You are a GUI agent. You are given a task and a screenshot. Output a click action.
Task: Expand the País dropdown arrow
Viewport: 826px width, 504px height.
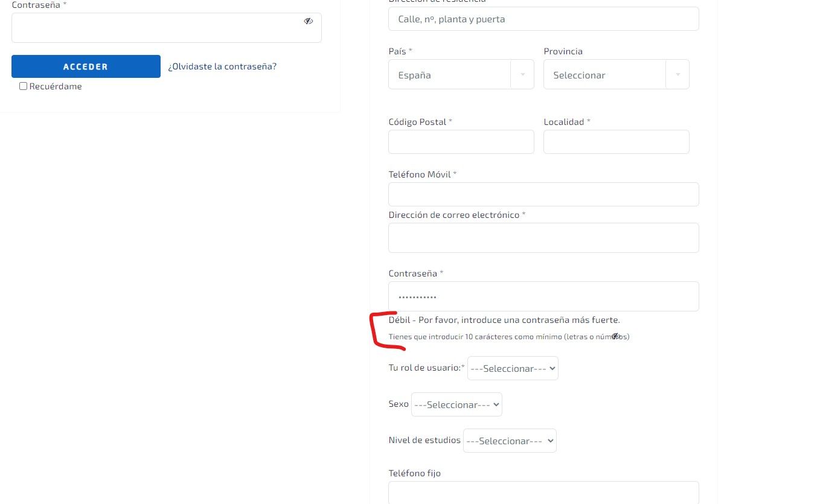coord(522,74)
